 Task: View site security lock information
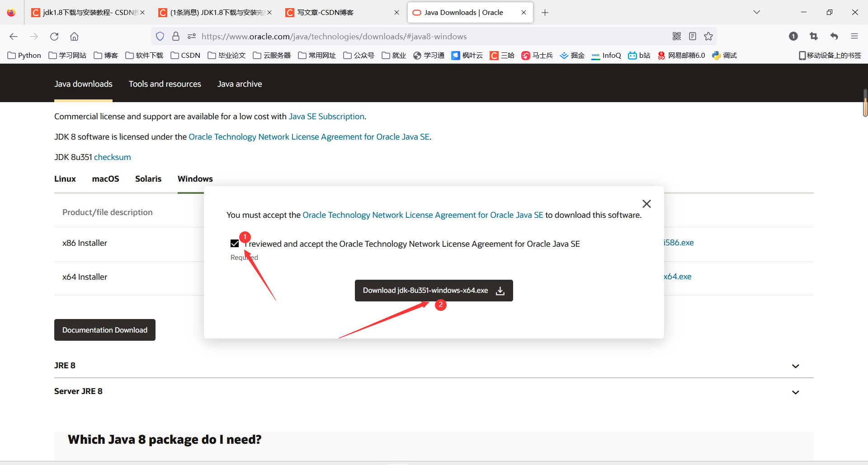[x=176, y=37]
